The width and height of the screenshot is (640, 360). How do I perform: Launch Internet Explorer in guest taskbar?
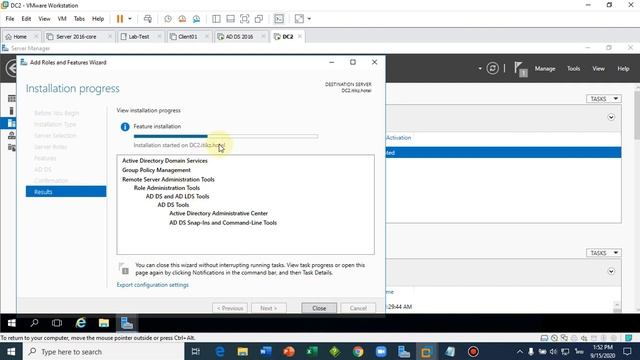[x=81, y=323]
